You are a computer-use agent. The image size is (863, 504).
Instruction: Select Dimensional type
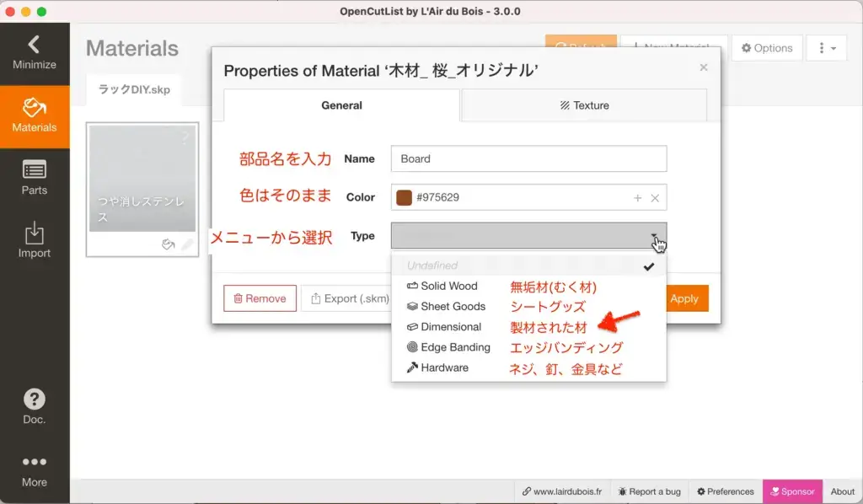[x=528, y=327]
